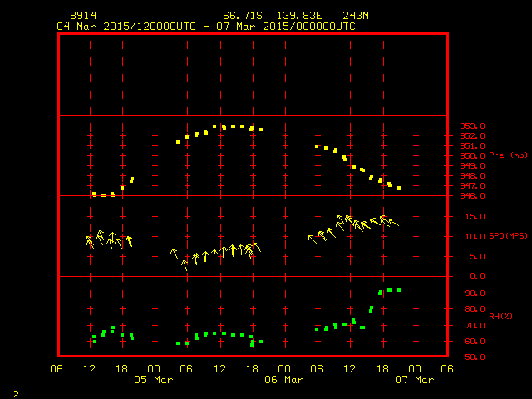Image resolution: width=532 pixels, height=399 pixels.
Task: Click the 951.0 pressure axis value
Action: pyautogui.click(x=472, y=146)
